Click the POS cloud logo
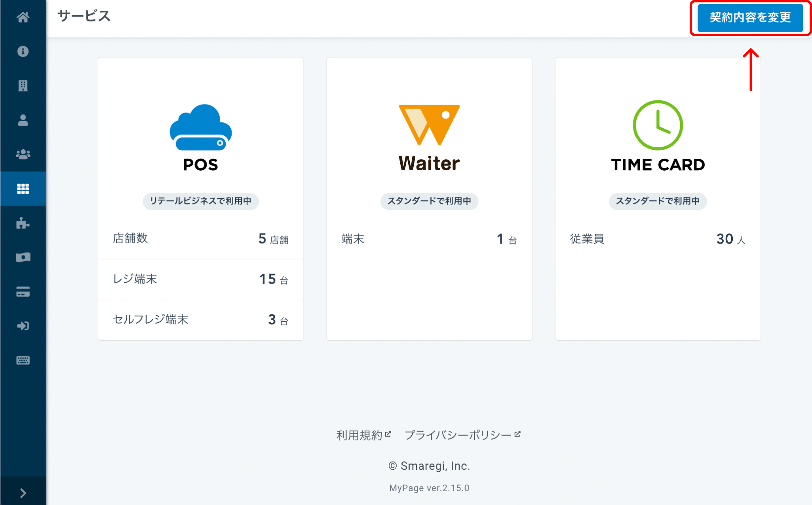Image resolution: width=812 pixels, height=505 pixels. (x=201, y=128)
